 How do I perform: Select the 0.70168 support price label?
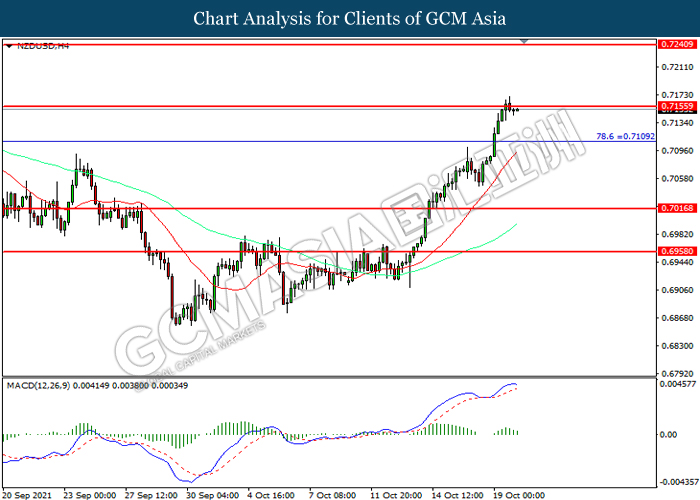pos(677,208)
